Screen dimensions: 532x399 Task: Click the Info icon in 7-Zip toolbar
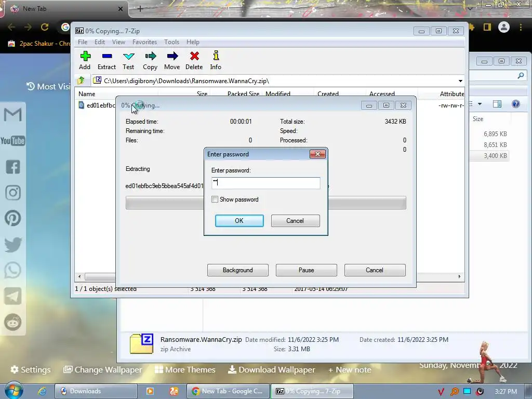point(216,60)
